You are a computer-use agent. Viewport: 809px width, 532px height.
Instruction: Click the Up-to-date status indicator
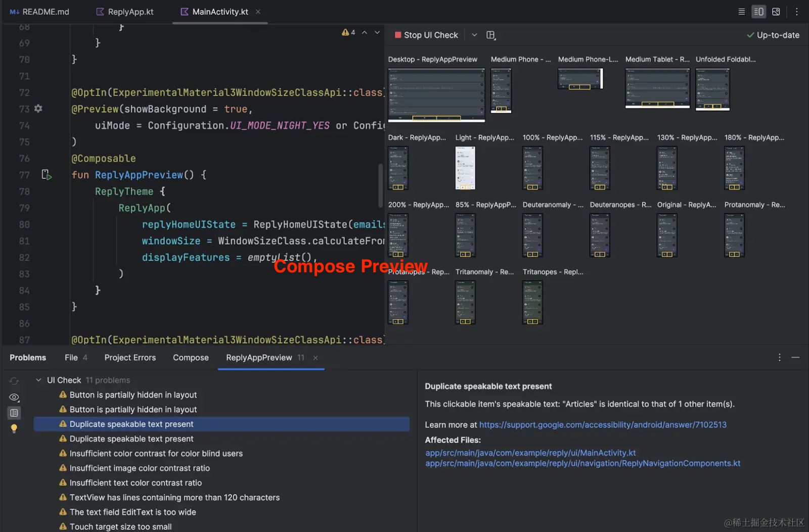point(773,35)
